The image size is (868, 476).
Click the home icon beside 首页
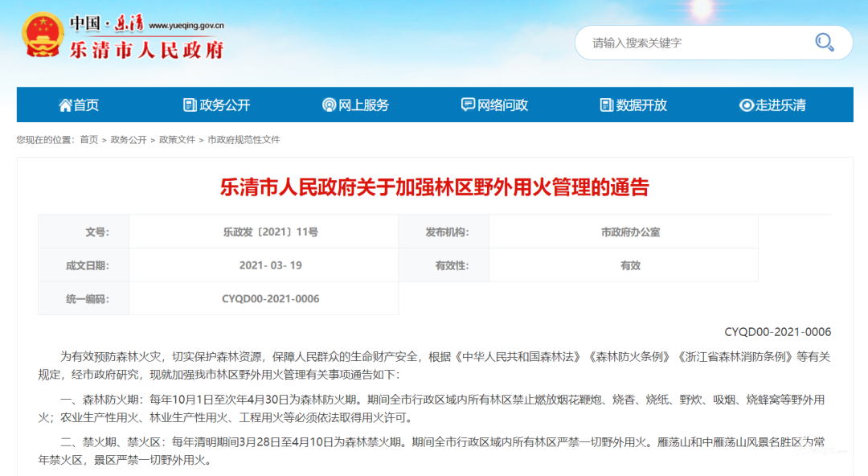coord(65,105)
